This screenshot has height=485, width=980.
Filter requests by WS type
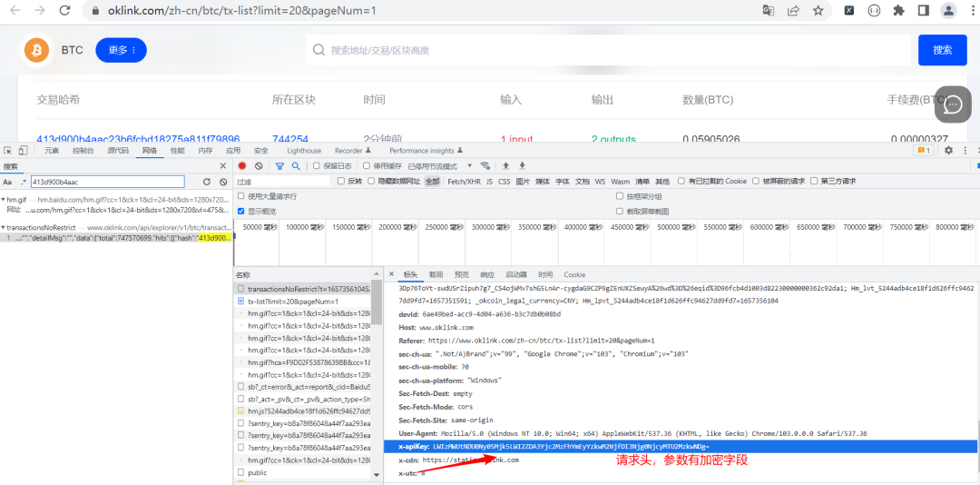600,182
